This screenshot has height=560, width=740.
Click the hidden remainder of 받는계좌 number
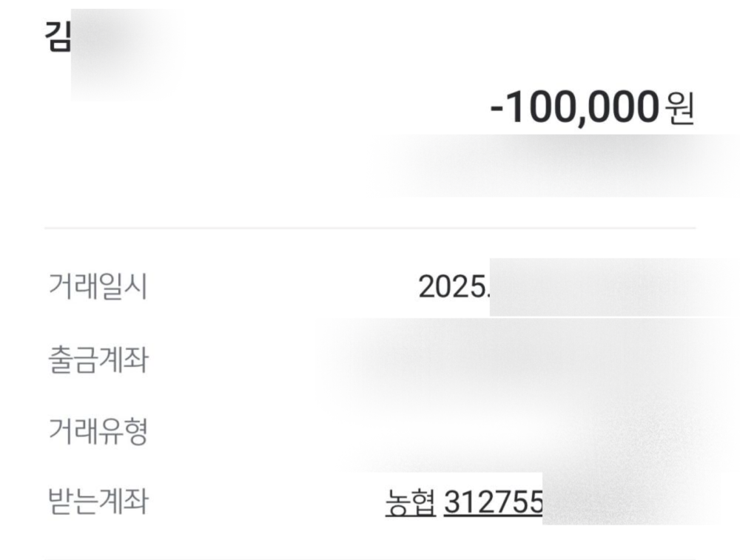[x=629, y=498]
